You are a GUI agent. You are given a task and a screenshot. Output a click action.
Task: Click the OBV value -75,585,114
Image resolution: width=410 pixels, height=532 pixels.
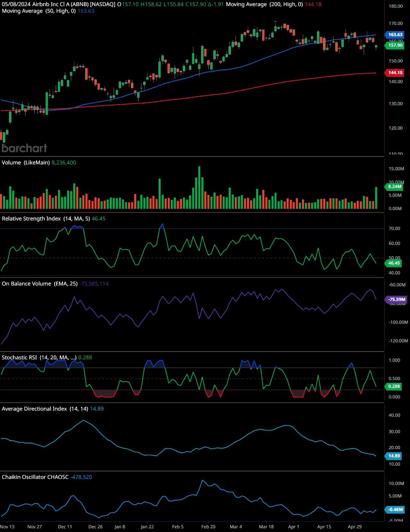[x=94, y=283]
